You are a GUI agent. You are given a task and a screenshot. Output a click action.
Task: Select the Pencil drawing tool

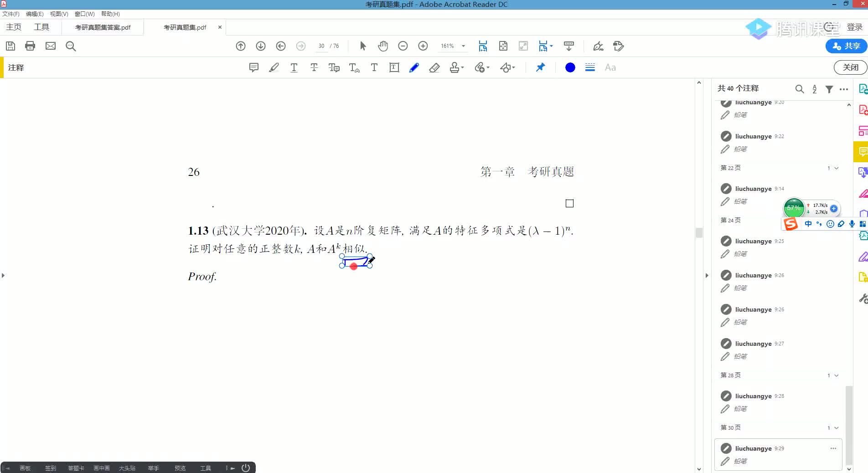(414, 67)
